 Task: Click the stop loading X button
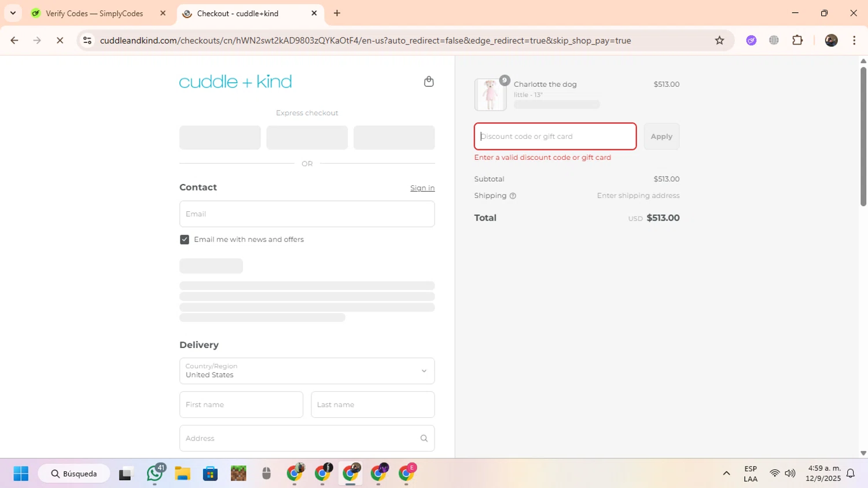[x=60, y=41]
